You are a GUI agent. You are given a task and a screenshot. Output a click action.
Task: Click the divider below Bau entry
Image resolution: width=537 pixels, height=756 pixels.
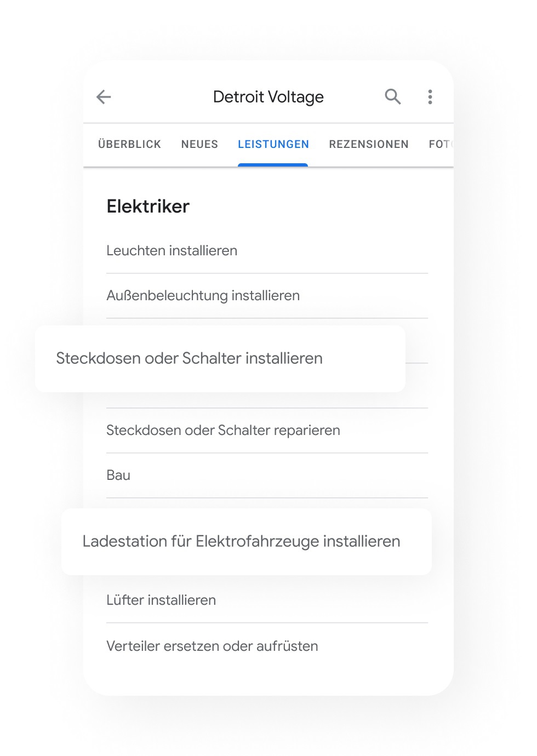coord(267,498)
